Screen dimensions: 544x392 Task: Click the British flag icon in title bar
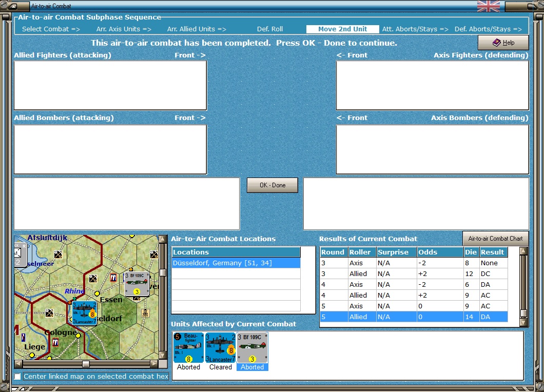489,6
